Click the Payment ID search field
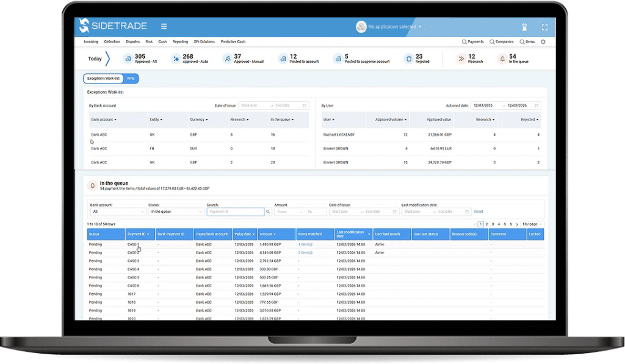Viewport: 625px width, 364px height. (x=235, y=212)
